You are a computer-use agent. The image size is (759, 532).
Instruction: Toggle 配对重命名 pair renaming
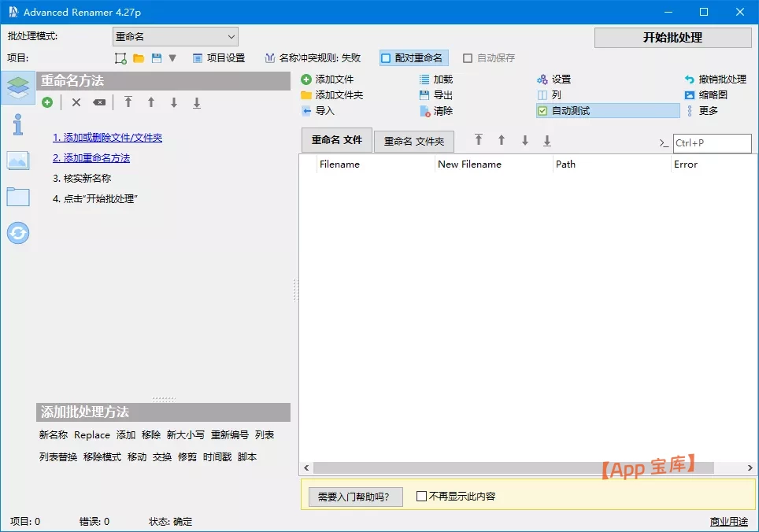pyautogui.click(x=413, y=58)
